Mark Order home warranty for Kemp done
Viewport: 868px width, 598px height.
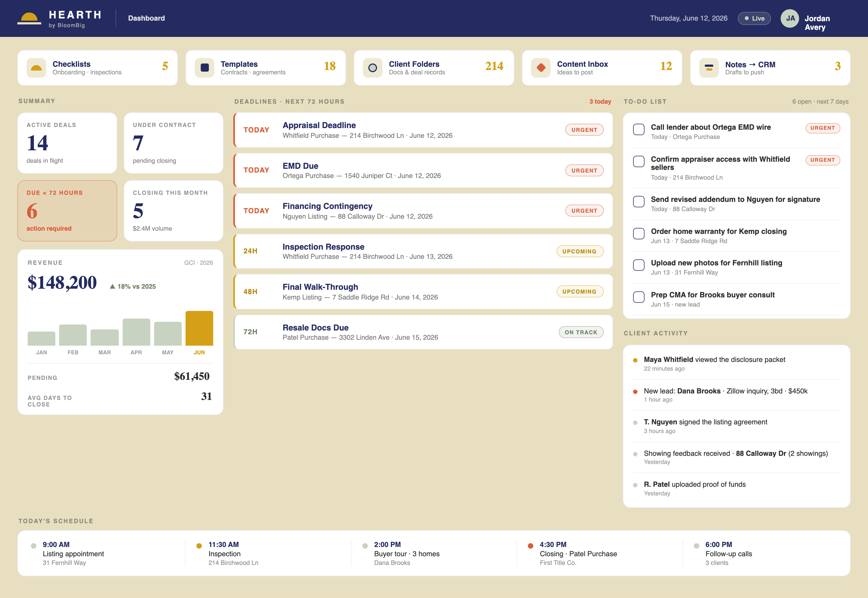[x=639, y=233]
